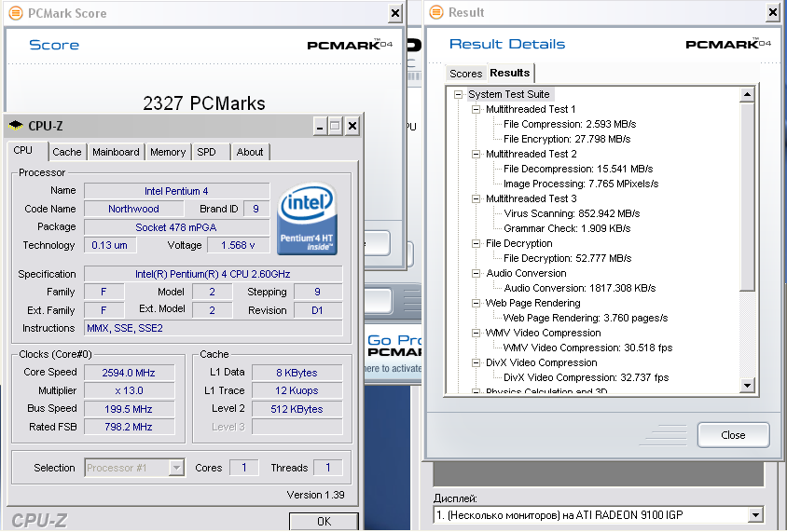The image size is (787, 532).
Task: Click the Intel Pentium 4 HT logo
Action: [x=307, y=219]
